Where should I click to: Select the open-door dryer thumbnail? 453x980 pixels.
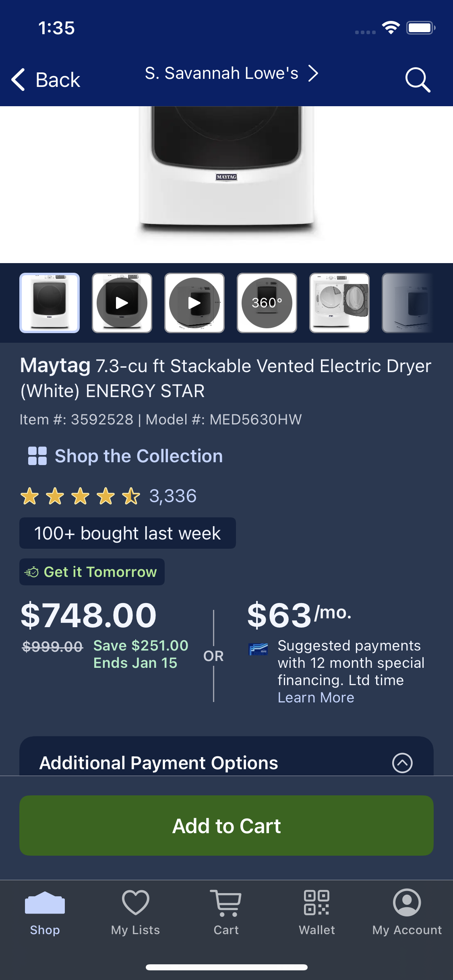(339, 303)
